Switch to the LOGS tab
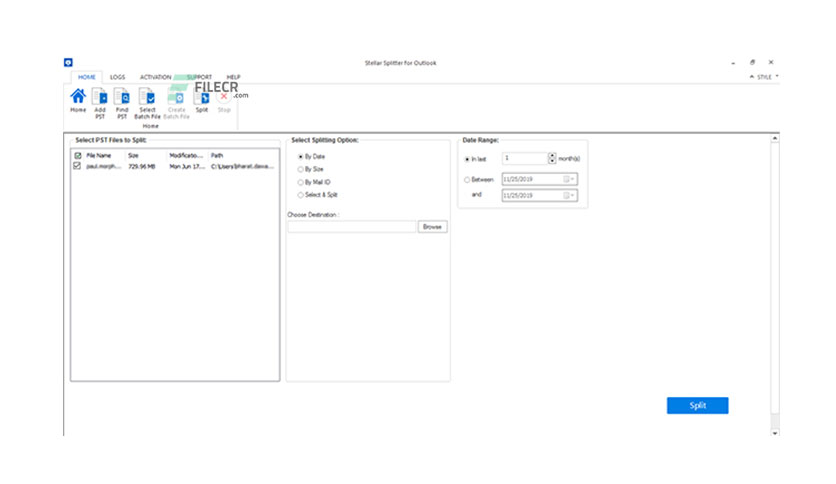Viewport: 836px width, 484px height. point(117,77)
